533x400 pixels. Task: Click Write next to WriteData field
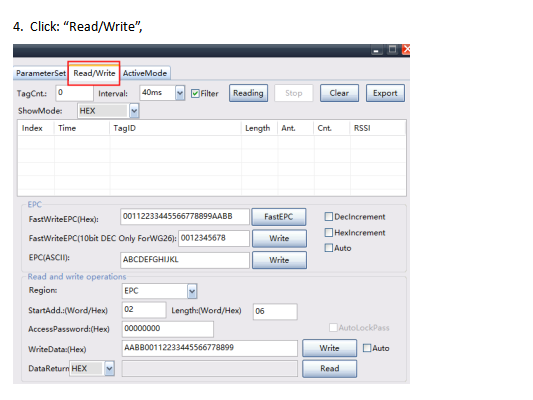[x=330, y=348]
